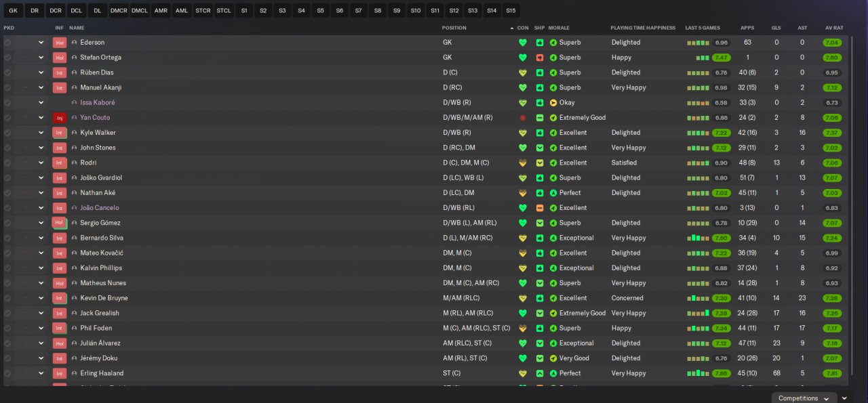
Task: Click Joško Gvardiol's Superb morale icon
Action: pos(553,178)
